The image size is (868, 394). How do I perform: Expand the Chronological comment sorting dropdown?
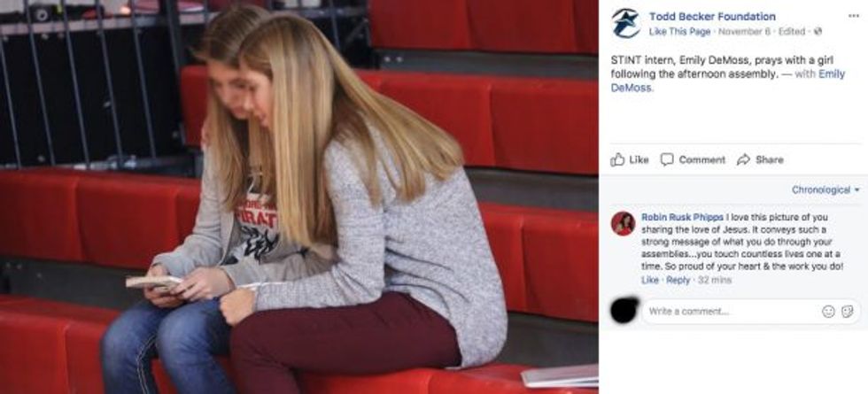[825, 189]
